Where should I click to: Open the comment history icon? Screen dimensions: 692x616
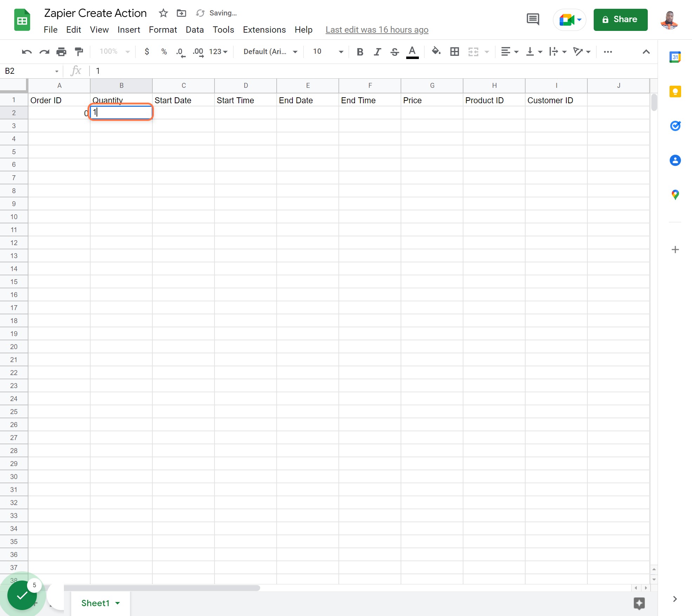pyautogui.click(x=533, y=20)
